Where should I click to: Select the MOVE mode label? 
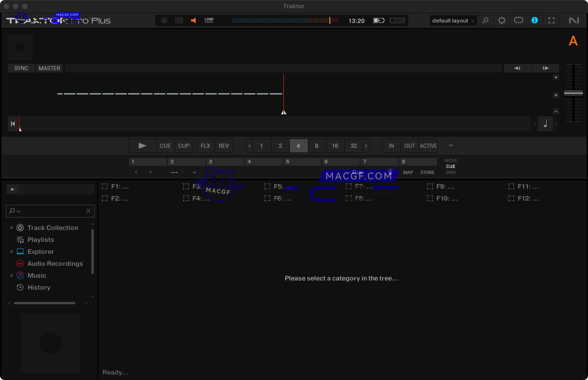450,160
